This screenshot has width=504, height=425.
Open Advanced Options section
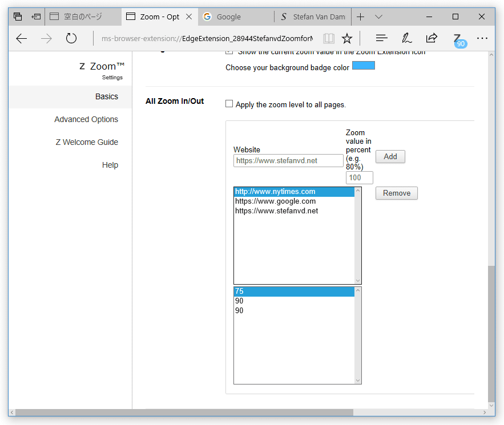click(x=86, y=119)
